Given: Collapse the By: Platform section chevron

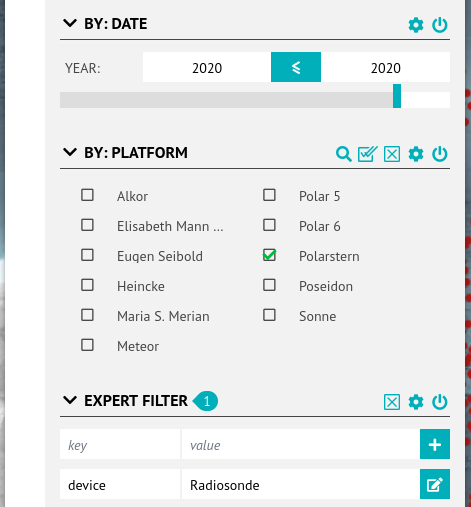Looking at the screenshot, I should 70,152.
